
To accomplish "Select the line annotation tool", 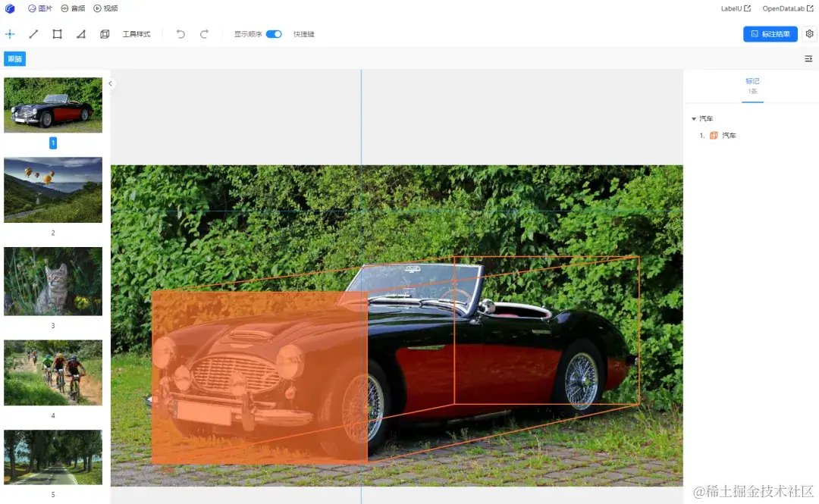I will pyautogui.click(x=33, y=34).
